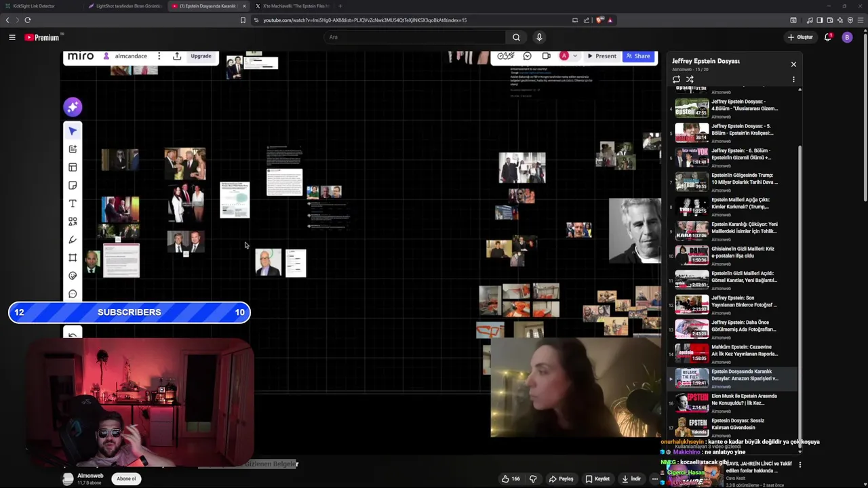Play Mahkûm Epstein: Cezaevine Ait video
This screenshot has height=488, width=868.
(732, 353)
